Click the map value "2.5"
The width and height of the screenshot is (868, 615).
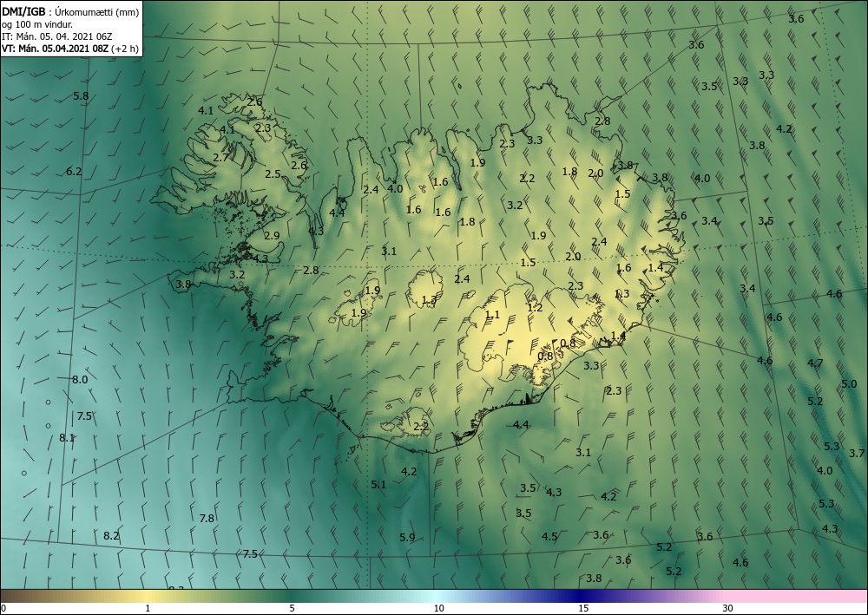pyautogui.click(x=273, y=173)
